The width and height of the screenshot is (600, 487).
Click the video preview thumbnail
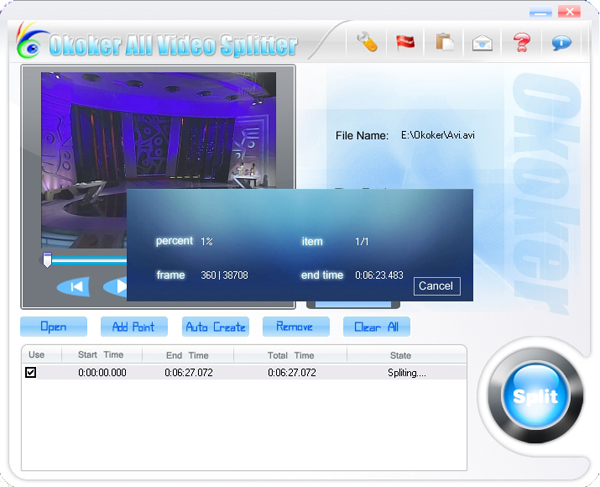[x=158, y=160]
